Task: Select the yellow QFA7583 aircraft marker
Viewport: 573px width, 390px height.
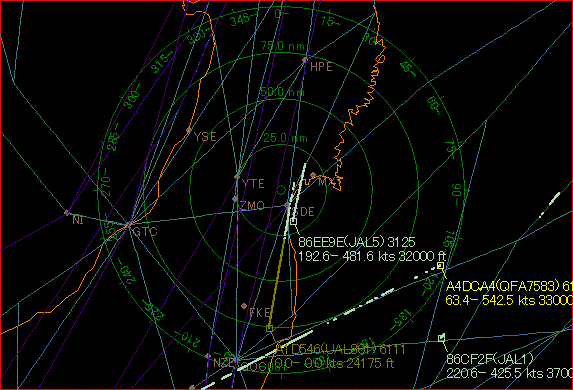Action: click(440, 266)
